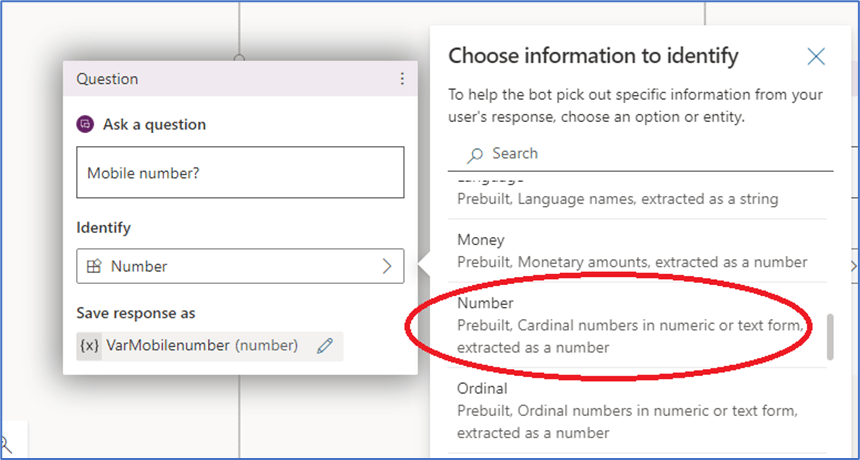Screen dimensions: 860x460
Task: Click the Mobile number? question text box
Action: click(240, 173)
